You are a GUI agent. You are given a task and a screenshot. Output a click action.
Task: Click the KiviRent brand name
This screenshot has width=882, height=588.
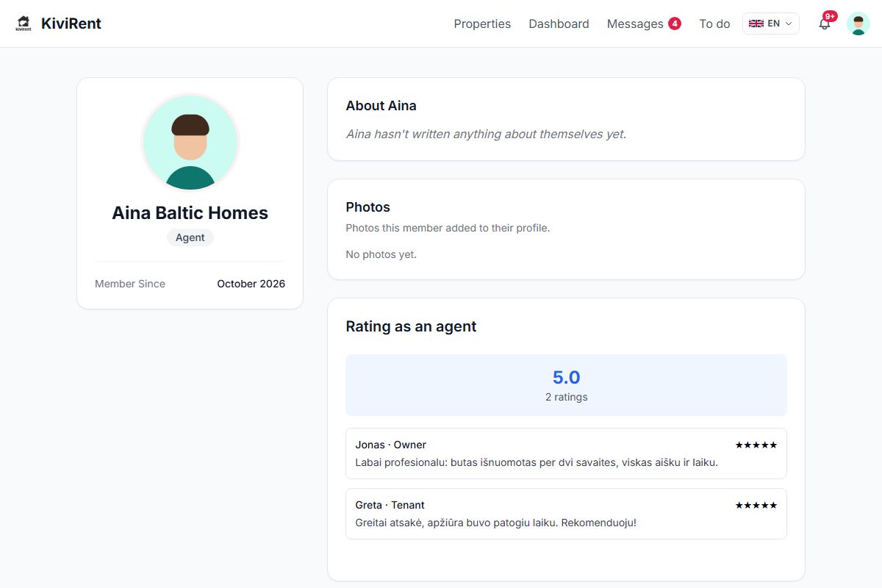[71, 24]
